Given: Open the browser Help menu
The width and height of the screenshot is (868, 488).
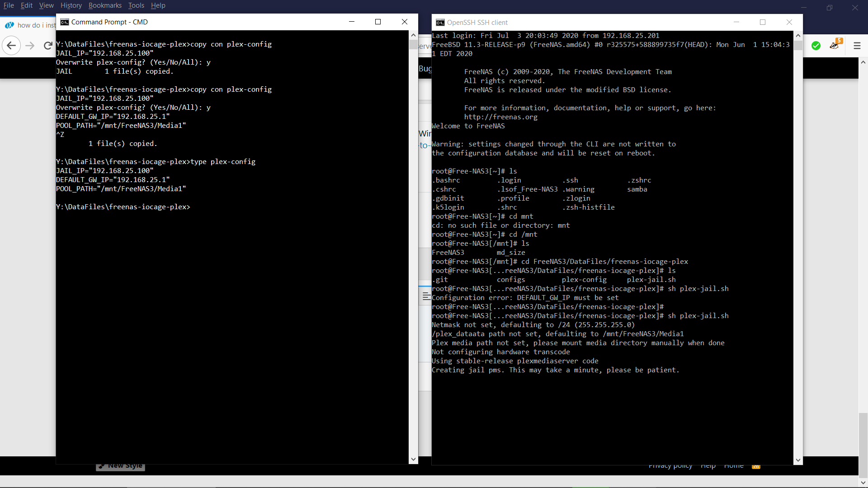Looking at the screenshot, I should tap(158, 5).
